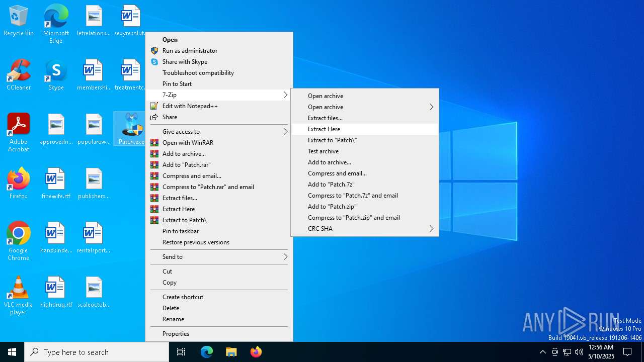Select the approvedn image file icon
The image size is (644, 362).
56,129
